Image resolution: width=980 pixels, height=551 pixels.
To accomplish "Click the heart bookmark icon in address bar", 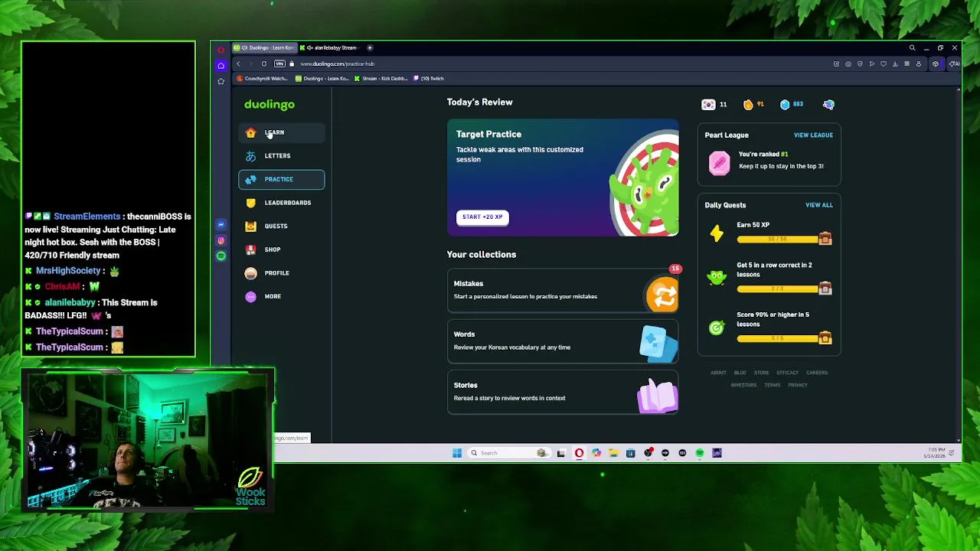I will (884, 64).
